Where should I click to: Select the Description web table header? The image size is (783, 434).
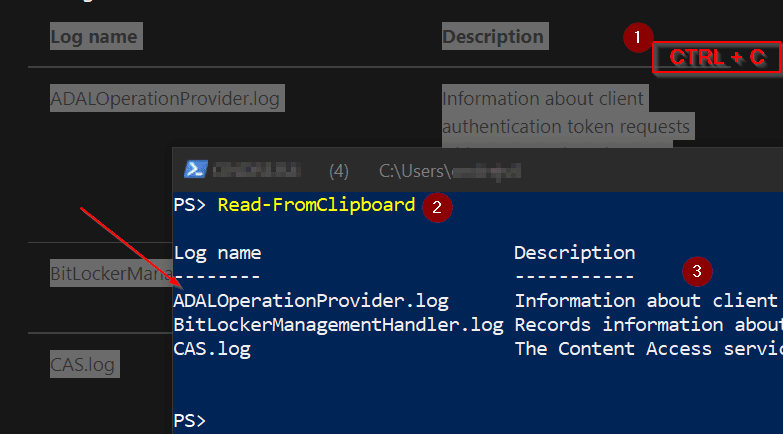coord(493,37)
